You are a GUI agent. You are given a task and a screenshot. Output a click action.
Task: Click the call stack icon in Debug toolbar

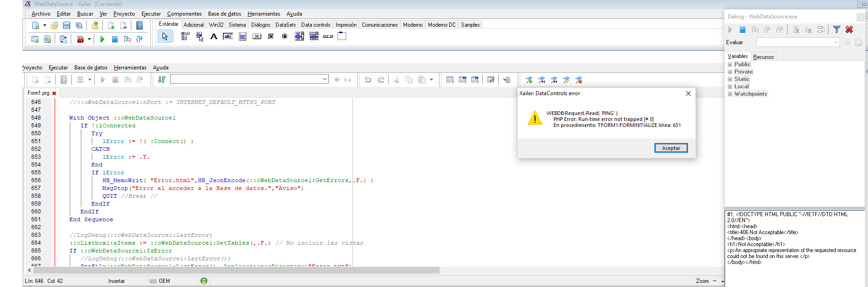click(x=821, y=29)
